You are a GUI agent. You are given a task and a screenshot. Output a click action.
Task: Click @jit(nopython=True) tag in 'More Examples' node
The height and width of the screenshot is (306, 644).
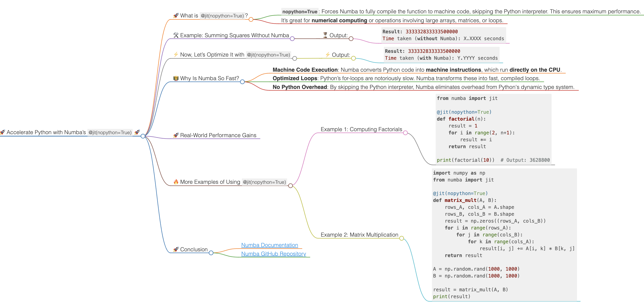tap(264, 182)
